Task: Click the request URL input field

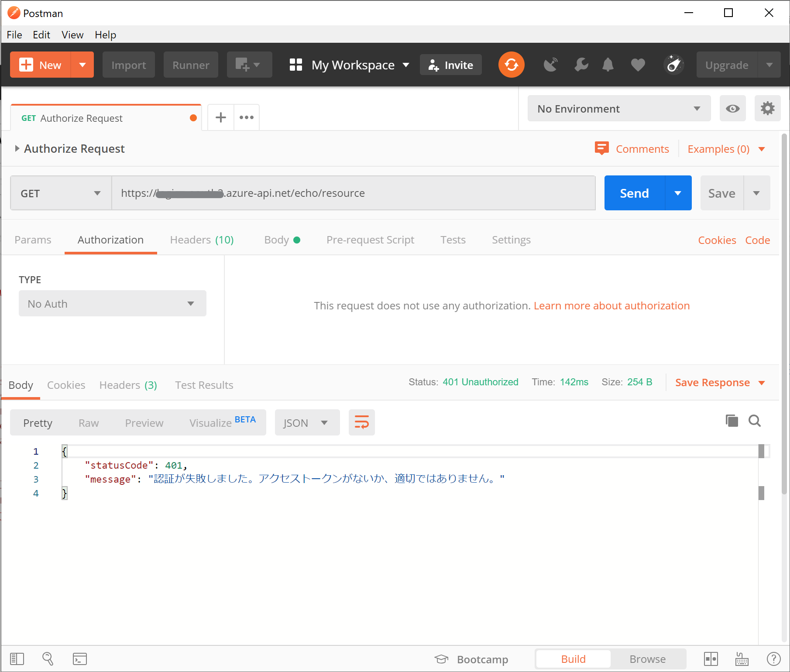Action: coord(354,193)
